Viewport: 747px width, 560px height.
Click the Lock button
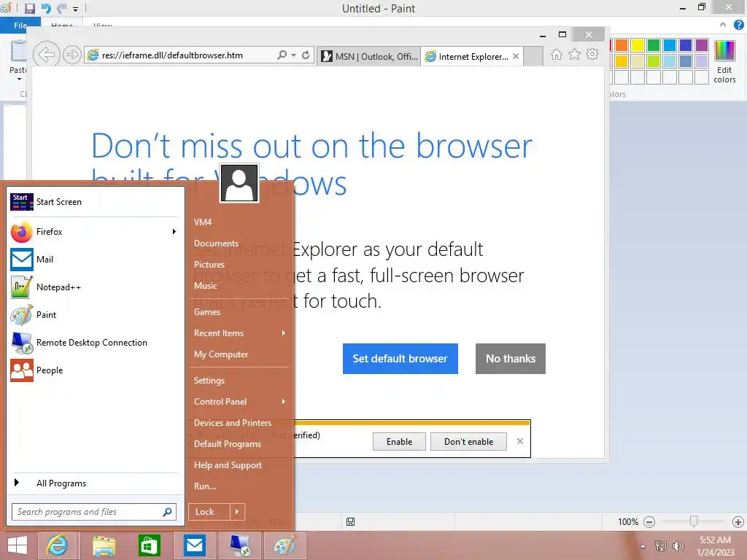click(x=209, y=512)
